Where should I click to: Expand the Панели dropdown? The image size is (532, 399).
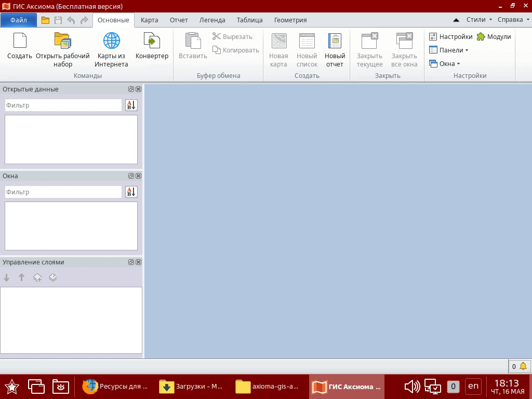[448, 50]
